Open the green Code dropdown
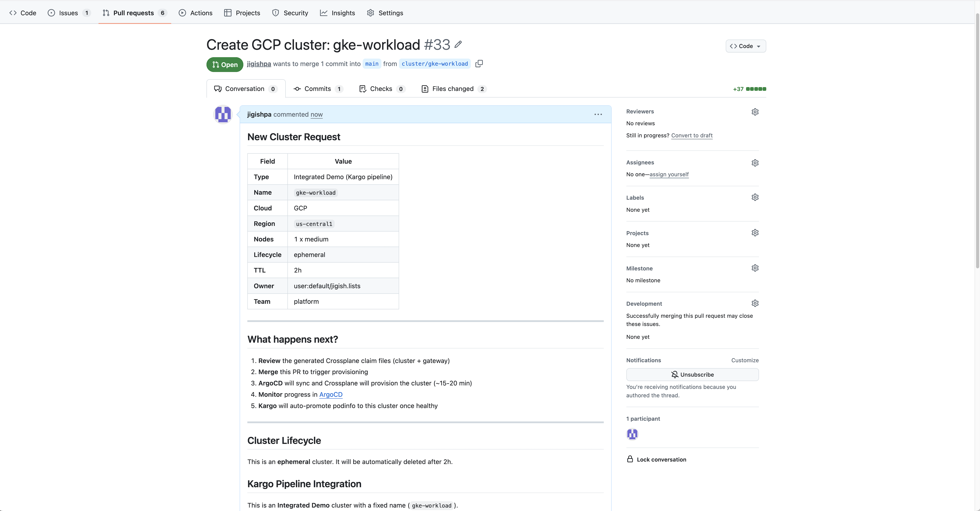980x511 pixels. [x=745, y=46]
